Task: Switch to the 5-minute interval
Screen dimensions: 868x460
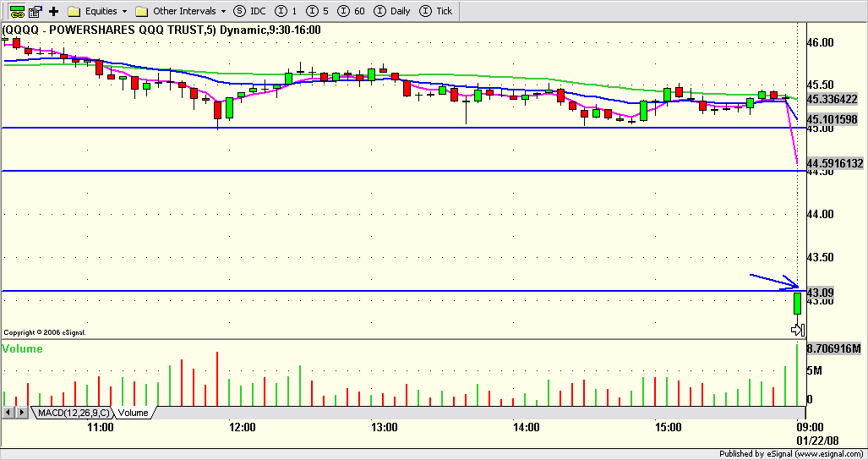Action: pos(317,10)
